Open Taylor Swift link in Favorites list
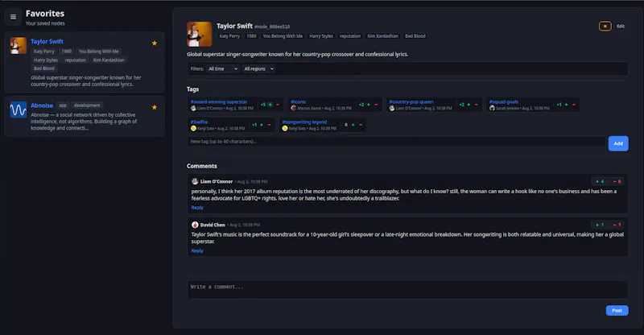This screenshot has height=335, width=644. 47,42
